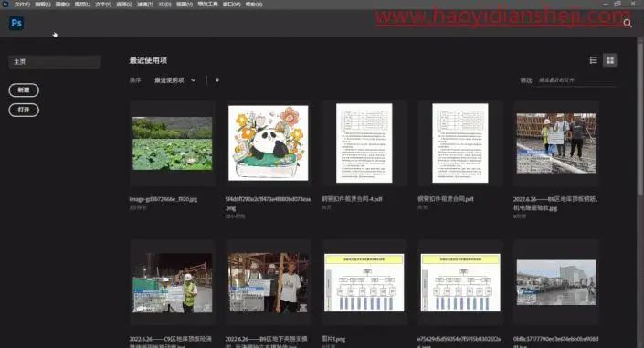This screenshot has height=348, width=644.
Task: Open the scaffolding workers photo thumbnail
Action: point(269,282)
